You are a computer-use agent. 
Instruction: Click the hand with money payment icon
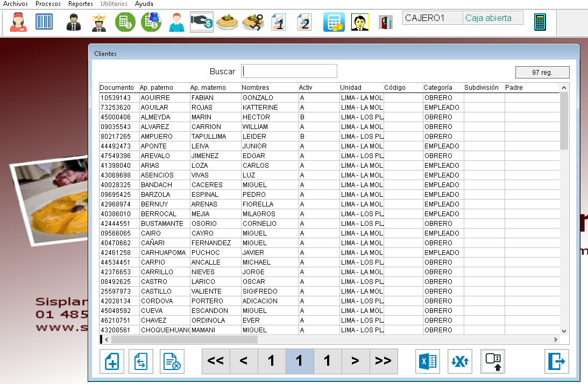pyautogui.click(x=202, y=22)
